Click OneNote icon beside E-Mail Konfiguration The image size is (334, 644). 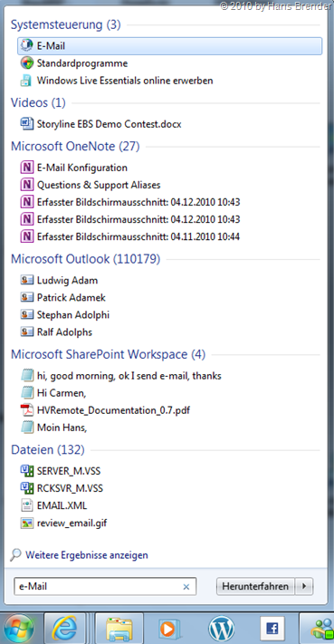coord(26,168)
